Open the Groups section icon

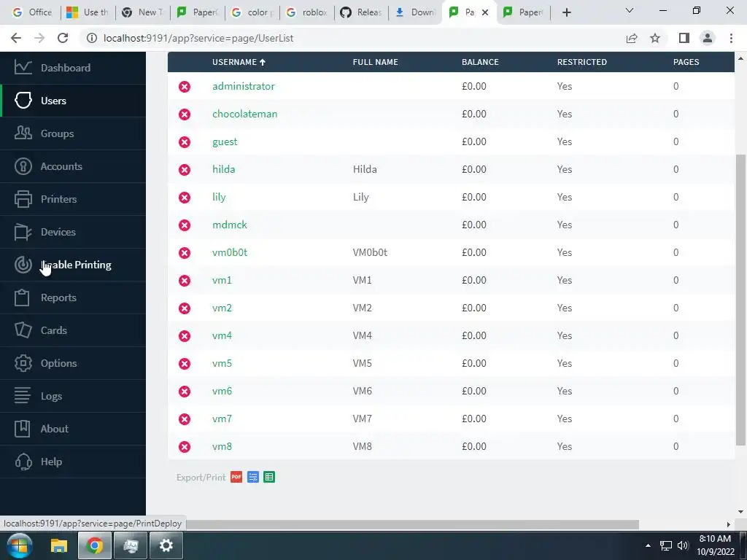tap(23, 133)
